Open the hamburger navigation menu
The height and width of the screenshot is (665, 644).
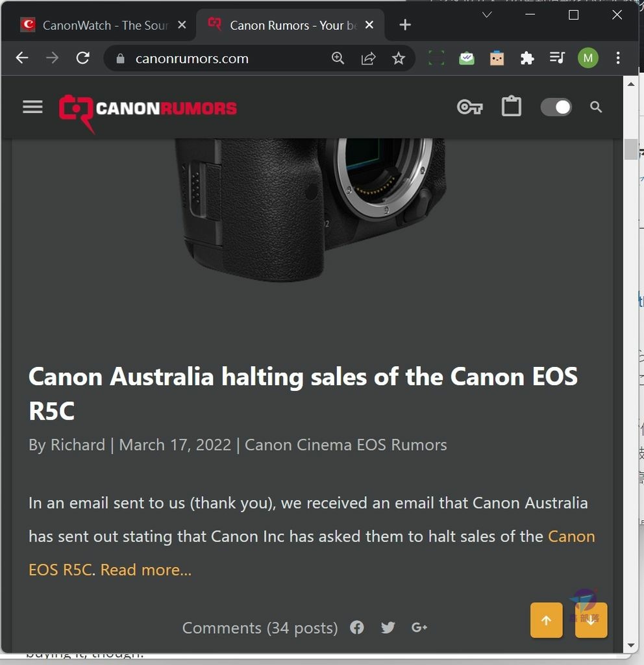[x=32, y=107]
